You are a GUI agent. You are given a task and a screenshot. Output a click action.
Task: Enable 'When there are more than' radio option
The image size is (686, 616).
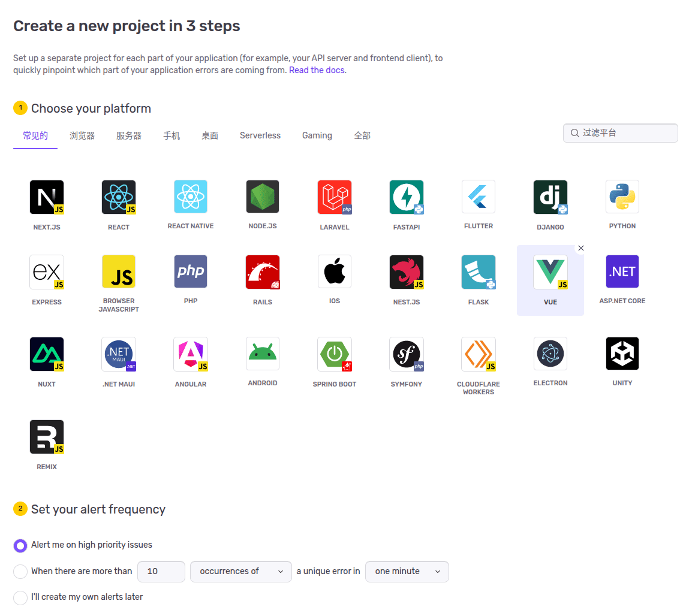[21, 572]
